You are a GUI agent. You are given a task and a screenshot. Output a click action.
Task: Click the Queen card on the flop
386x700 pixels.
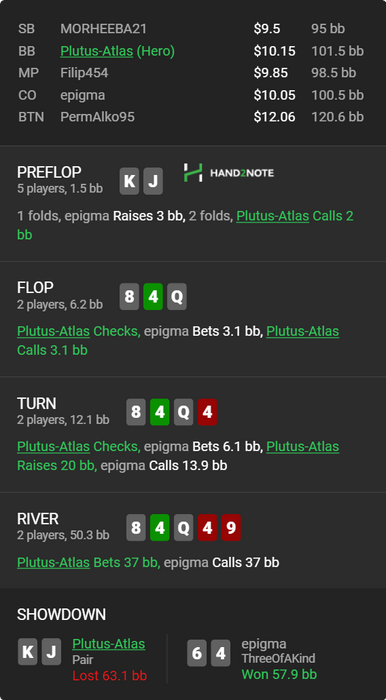pos(177,296)
